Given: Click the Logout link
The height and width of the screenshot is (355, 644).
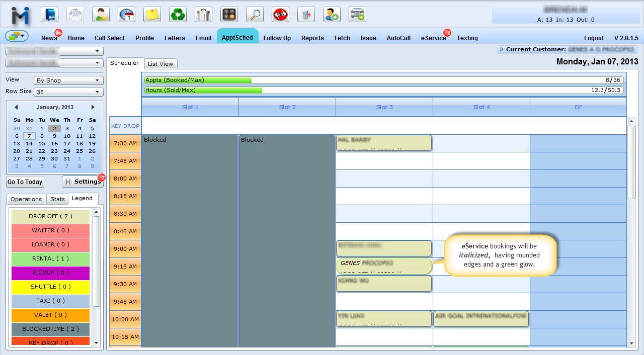Looking at the screenshot, I should coord(594,38).
